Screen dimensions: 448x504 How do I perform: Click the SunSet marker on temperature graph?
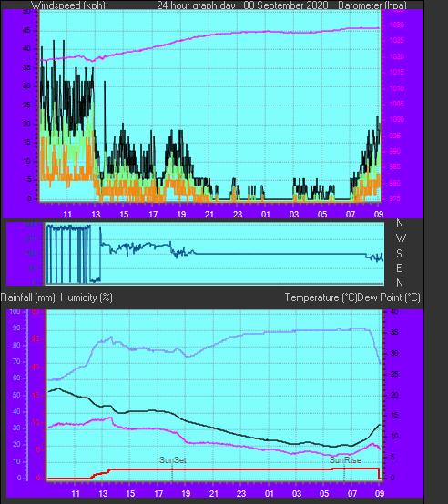[x=173, y=460]
